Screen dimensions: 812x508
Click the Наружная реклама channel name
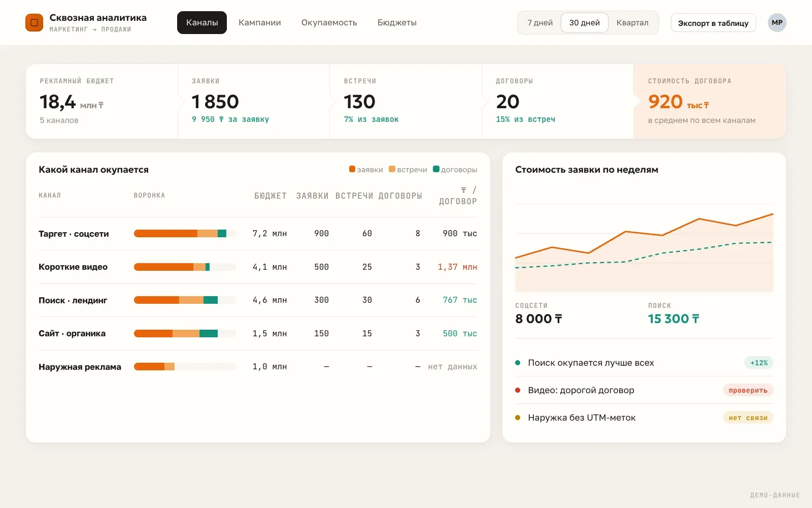pos(80,367)
